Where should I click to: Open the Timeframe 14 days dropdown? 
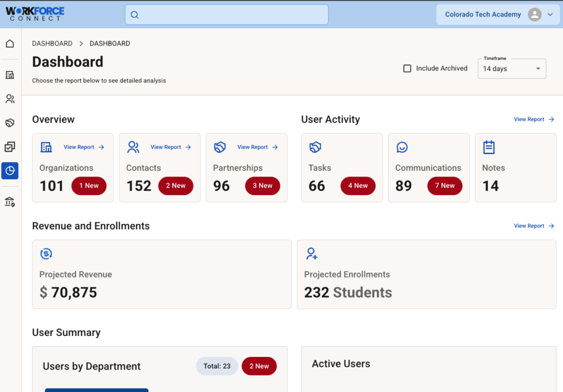511,69
